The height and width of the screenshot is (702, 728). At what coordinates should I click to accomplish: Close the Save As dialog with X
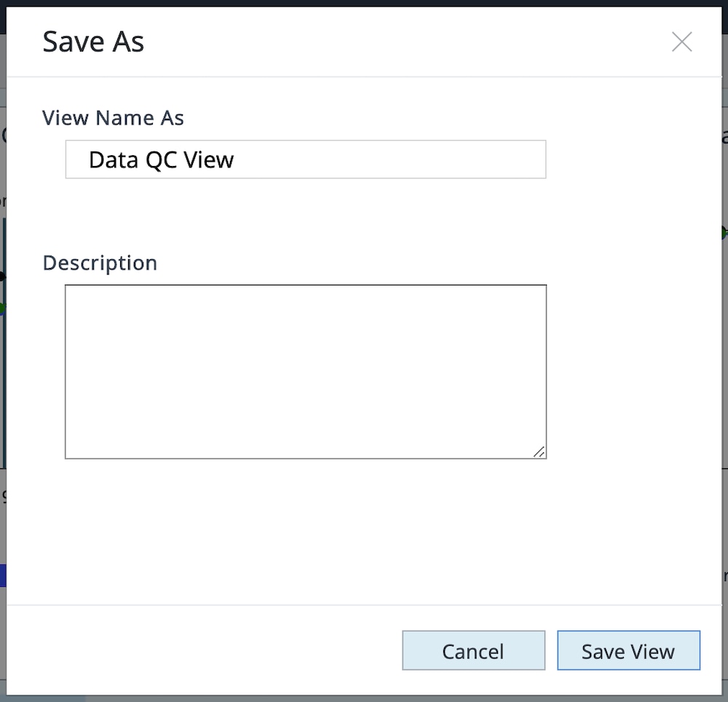[681, 42]
